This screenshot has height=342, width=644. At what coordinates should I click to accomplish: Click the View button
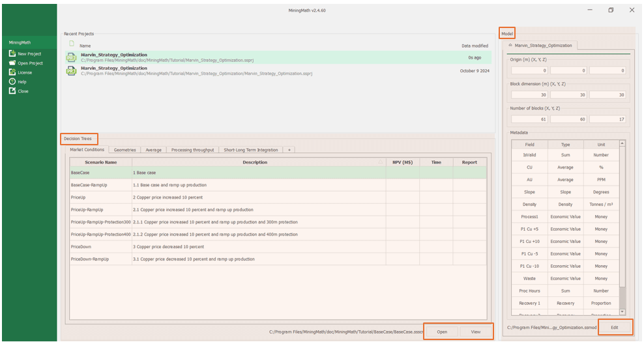[476, 332]
